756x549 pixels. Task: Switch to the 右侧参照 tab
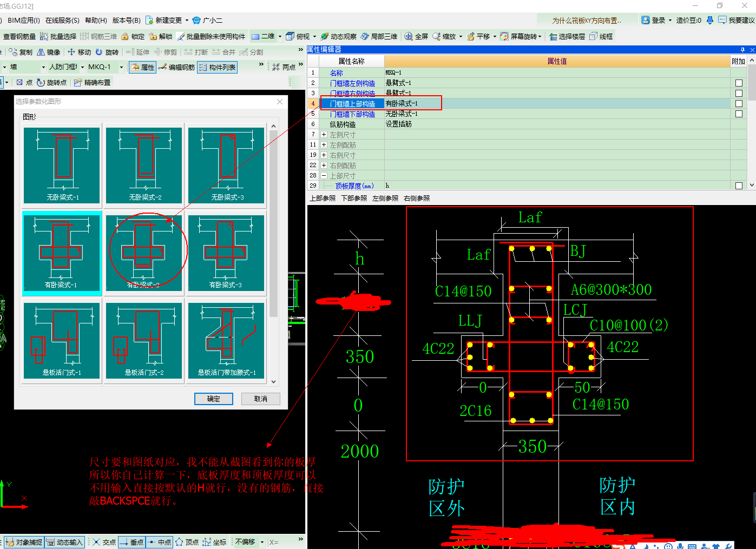(417, 199)
